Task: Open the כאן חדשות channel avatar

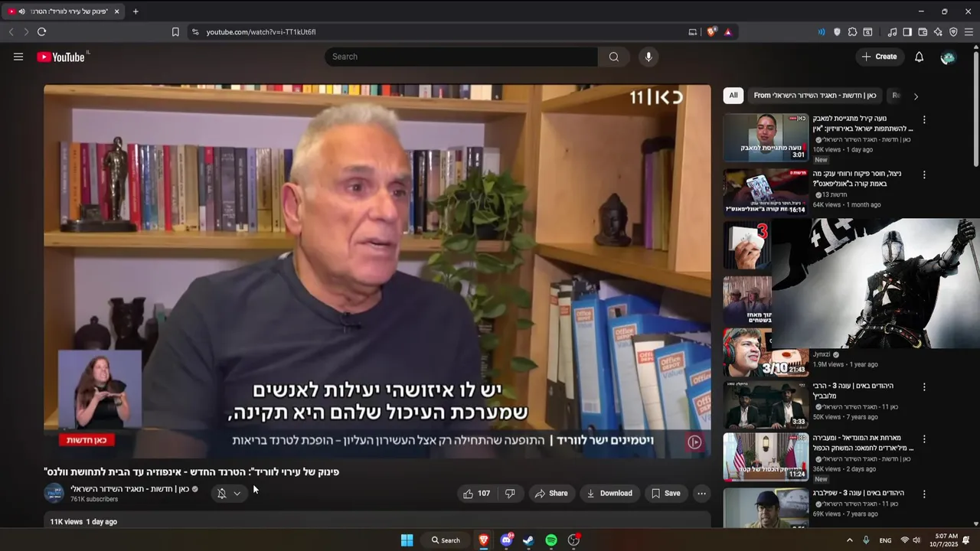Action: point(54,494)
